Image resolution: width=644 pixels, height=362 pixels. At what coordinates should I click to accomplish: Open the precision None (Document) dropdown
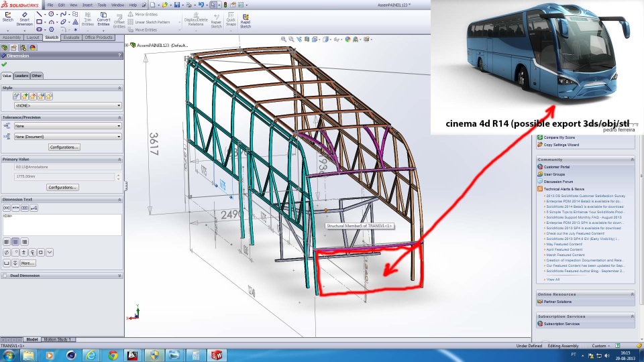[68, 137]
